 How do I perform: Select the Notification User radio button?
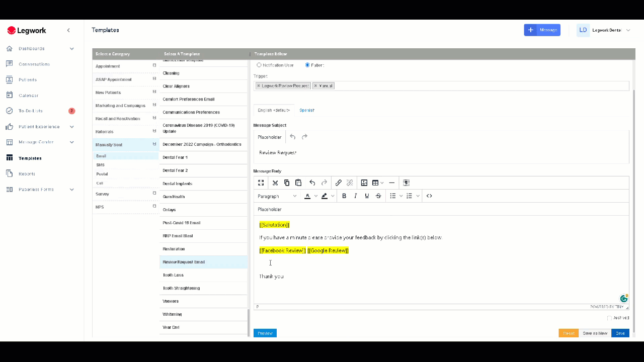(x=259, y=65)
